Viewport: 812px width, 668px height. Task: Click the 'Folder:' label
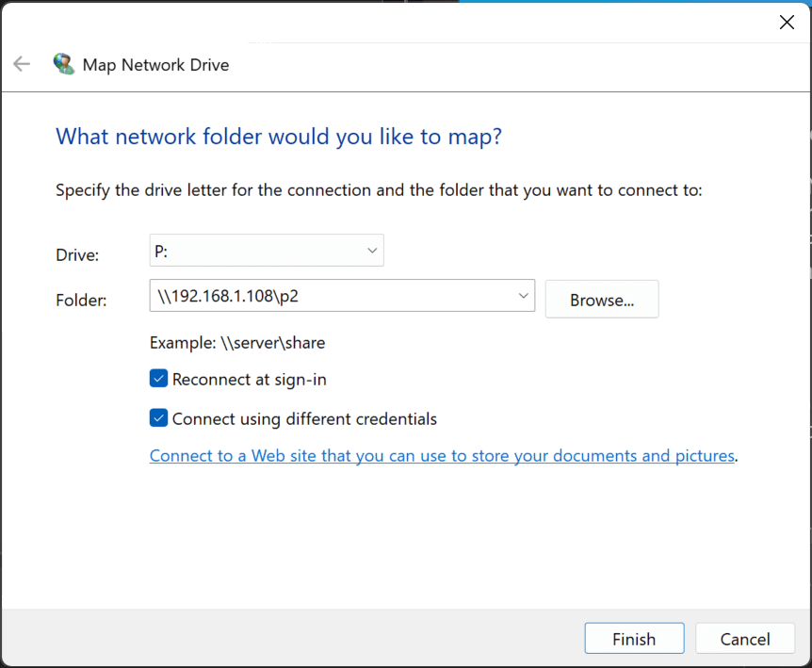[x=81, y=301]
